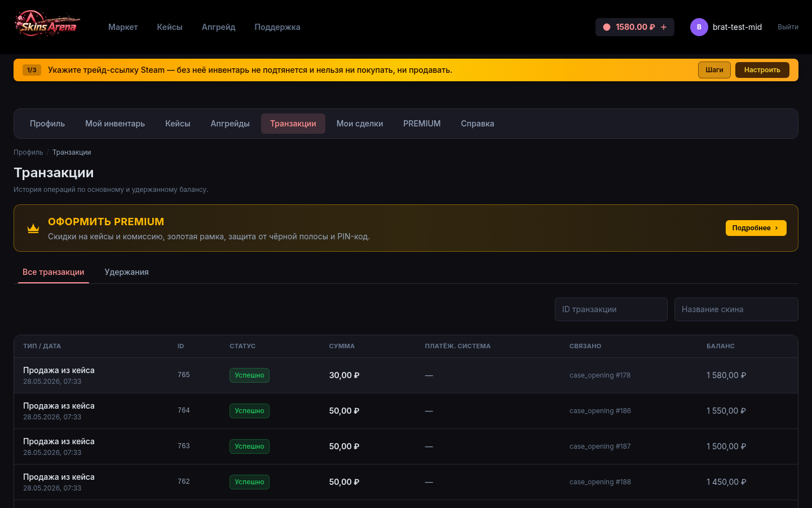Select the Все транзакции sub-tab

(x=54, y=272)
